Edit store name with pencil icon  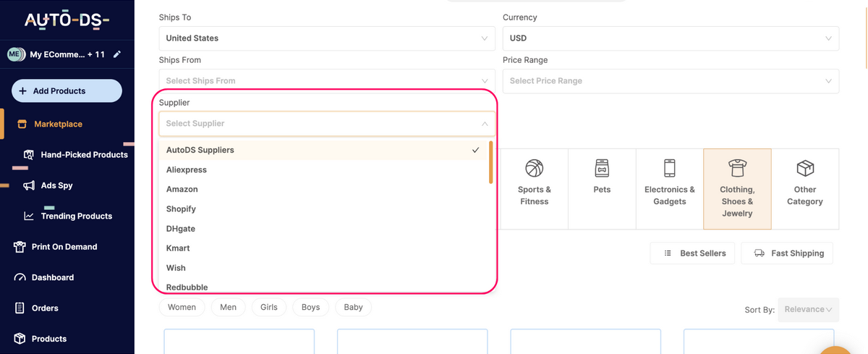pyautogui.click(x=117, y=54)
